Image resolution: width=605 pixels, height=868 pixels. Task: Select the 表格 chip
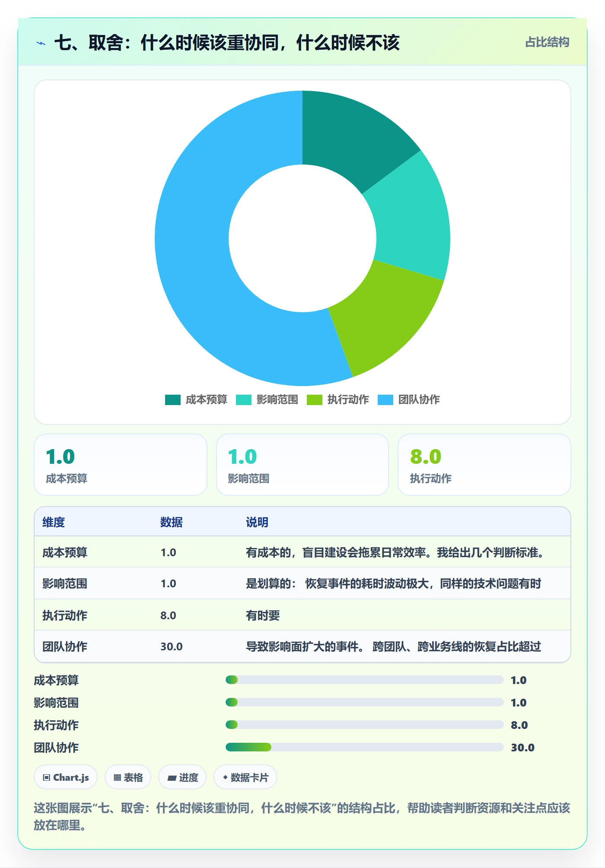click(x=128, y=777)
